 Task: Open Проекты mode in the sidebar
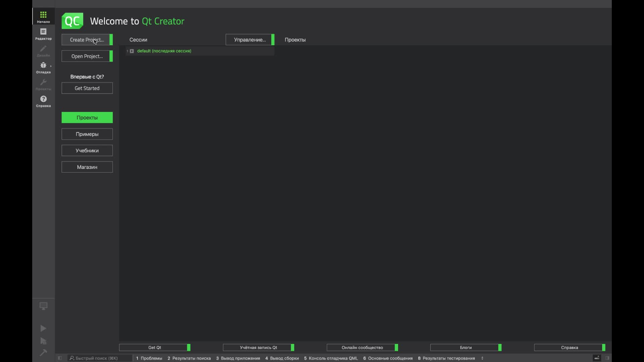pyautogui.click(x=43, y=84)
